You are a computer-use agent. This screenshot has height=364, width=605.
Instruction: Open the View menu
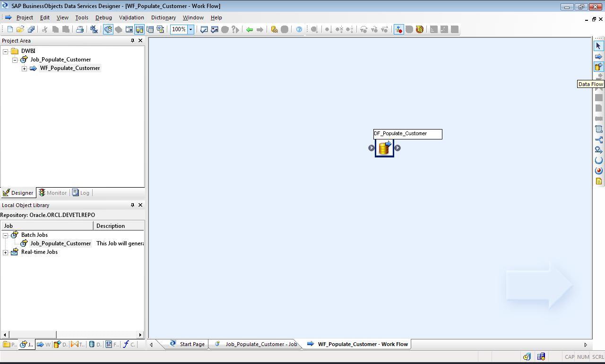(x=62, y=17)
